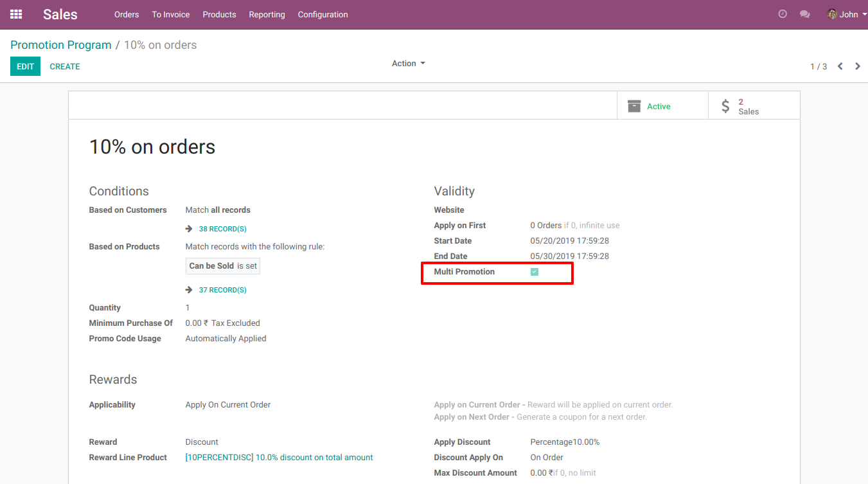Toggle the Multi Promotion checkbox

[535, 272]
